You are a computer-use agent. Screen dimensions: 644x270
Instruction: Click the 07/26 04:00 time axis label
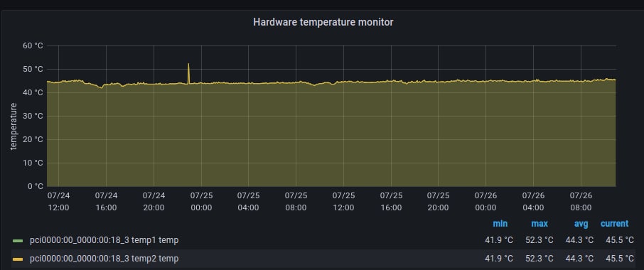534,202
